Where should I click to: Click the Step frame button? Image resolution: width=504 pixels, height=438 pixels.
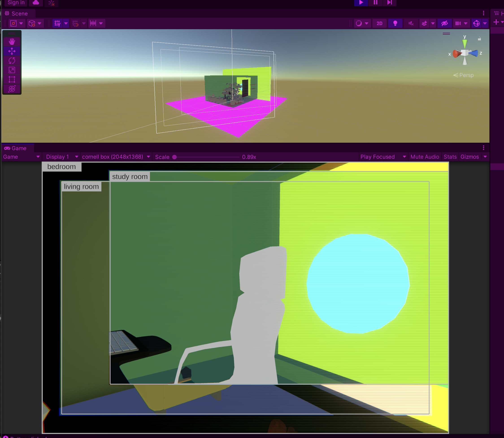389,2
